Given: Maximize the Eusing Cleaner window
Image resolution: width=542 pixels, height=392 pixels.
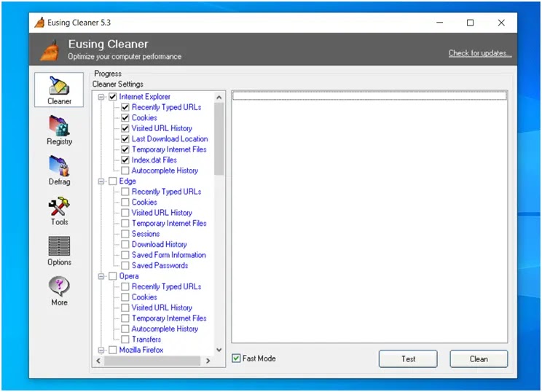Looking at the screenshot, I should tap(470, 23).
